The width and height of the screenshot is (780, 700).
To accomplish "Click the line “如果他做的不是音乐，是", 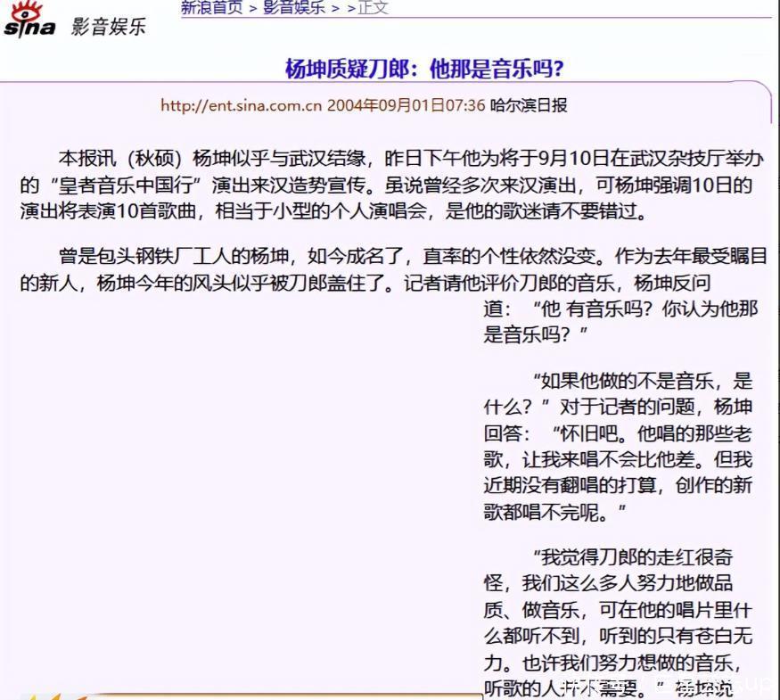I will (x=642, y=381).
